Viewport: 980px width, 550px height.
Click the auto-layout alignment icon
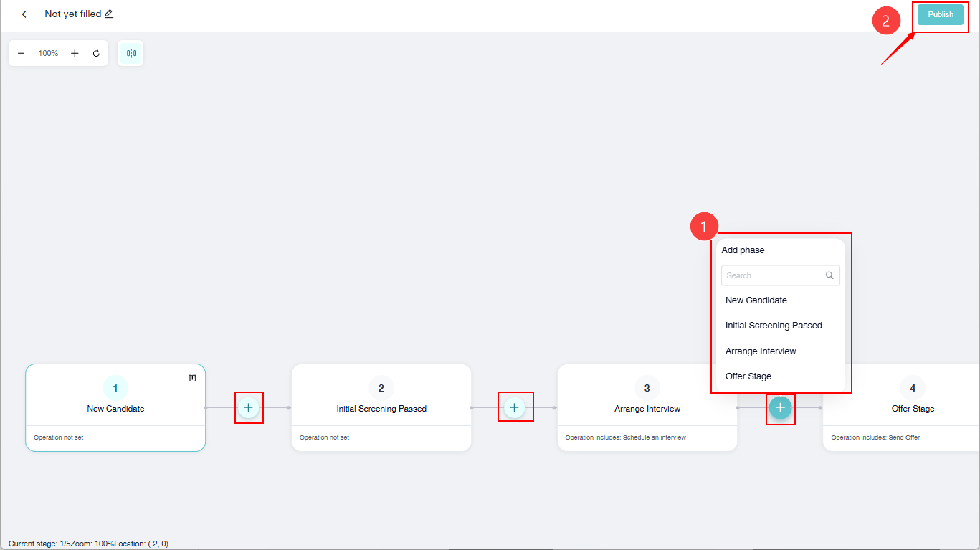[x=131, y=53]
